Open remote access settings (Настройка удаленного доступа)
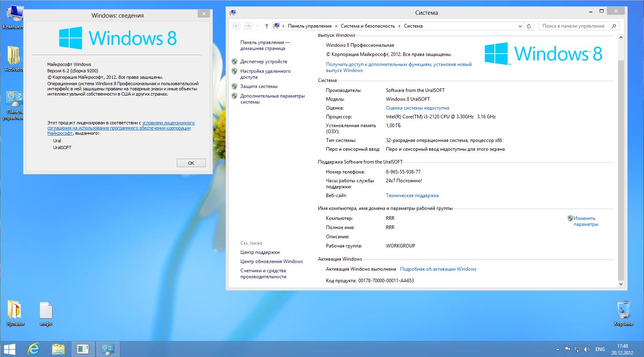The width and height of the screenshot is (644, 357). [266, 74]
